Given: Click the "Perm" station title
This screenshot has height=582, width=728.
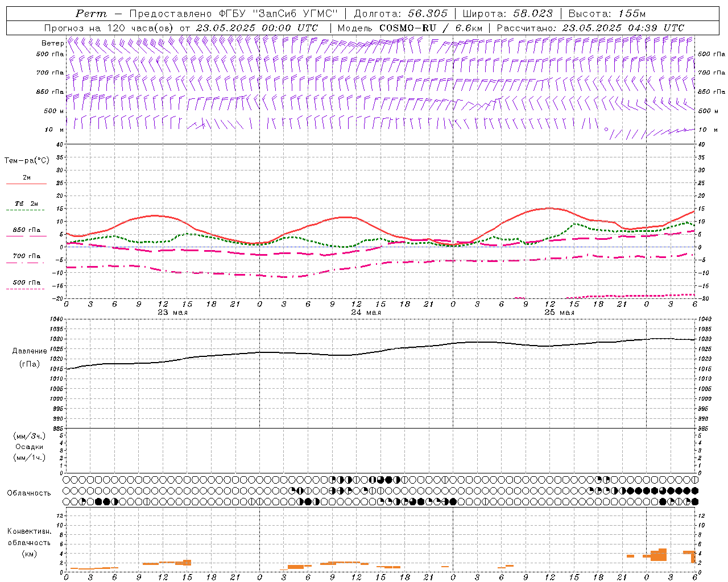Looking at the screenshot, I should pos(90,14).
